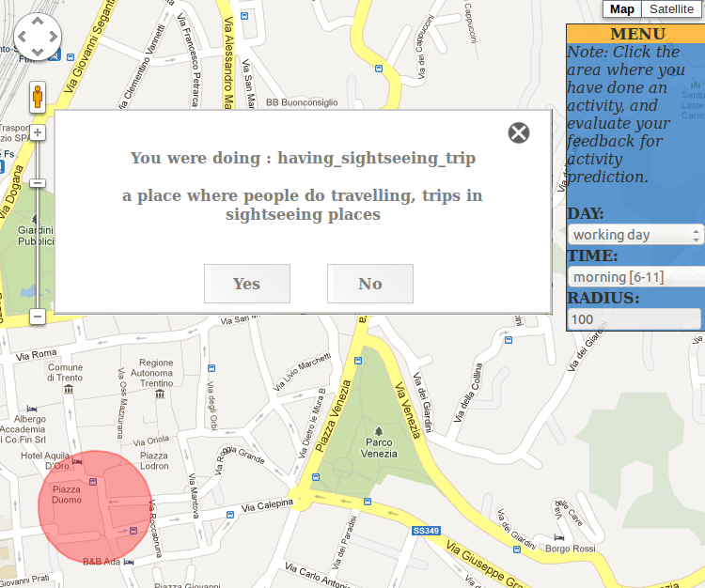Click the B&B Ada bed icon
The width and height of the screenshot is (705, 588).
[129, 562]
